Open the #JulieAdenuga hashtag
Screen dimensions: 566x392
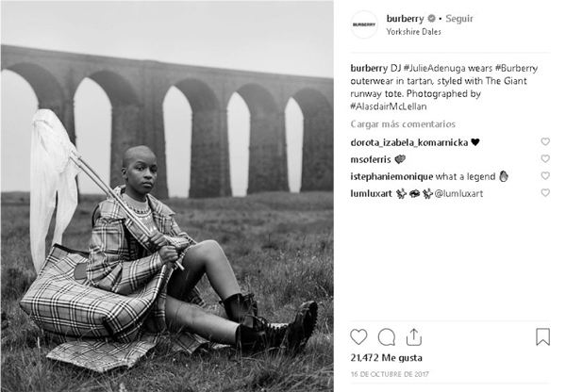pos(434,68)
